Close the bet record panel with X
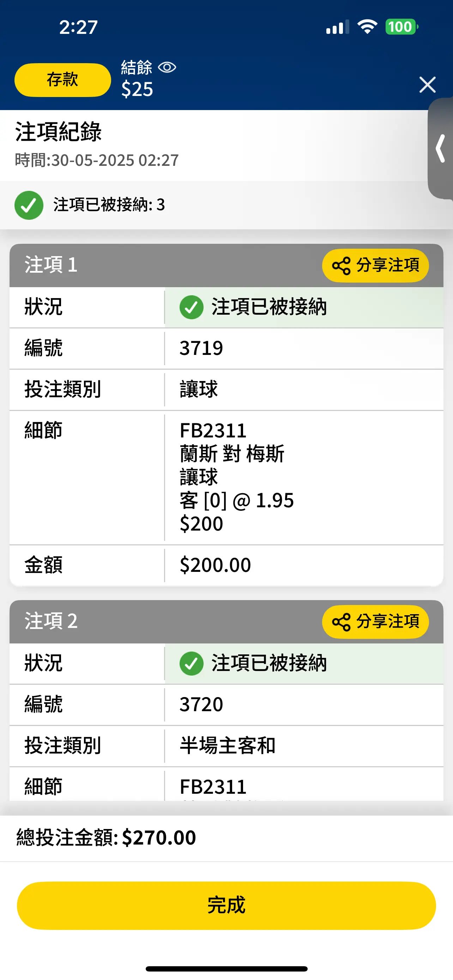 [427, 84]
